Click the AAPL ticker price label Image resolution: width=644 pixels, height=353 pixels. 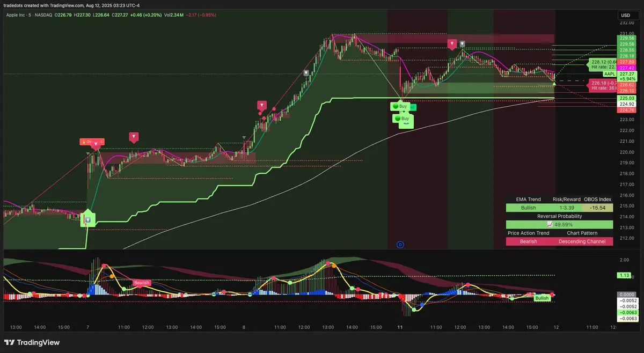point(610,74)
